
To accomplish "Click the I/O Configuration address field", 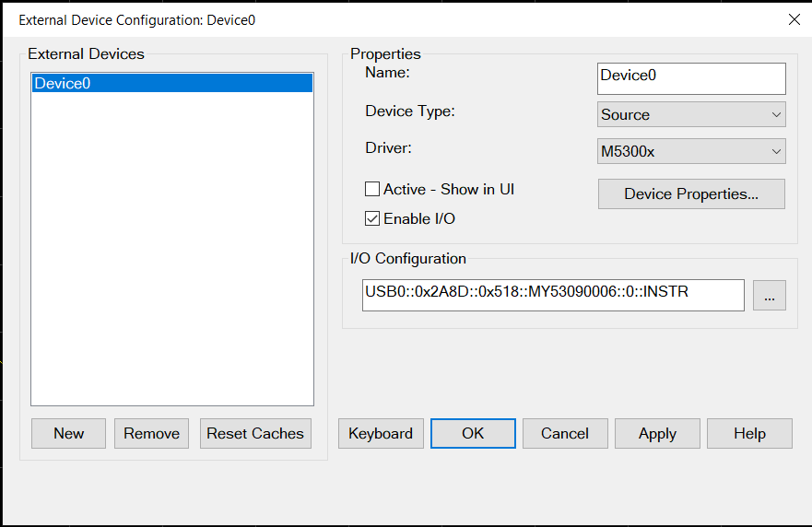I will (x=552, y=295).
